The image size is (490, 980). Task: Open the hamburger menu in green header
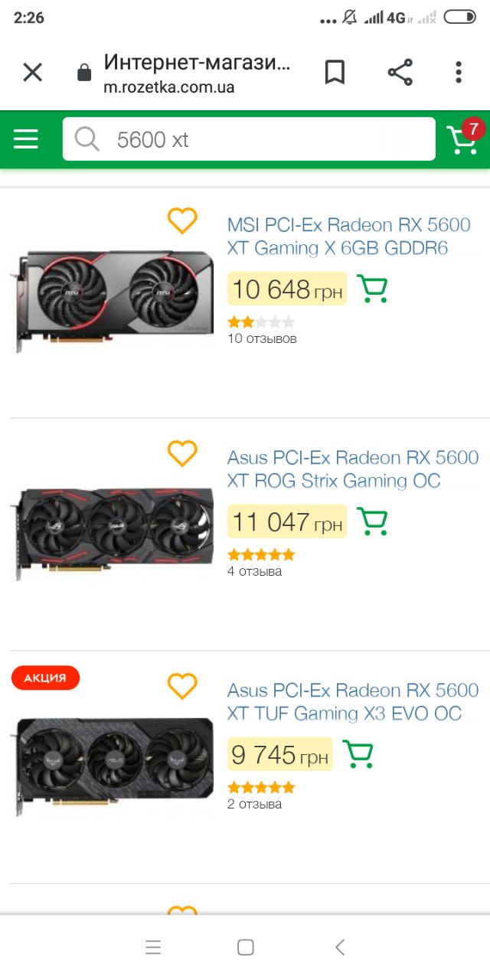click(25, 139)
